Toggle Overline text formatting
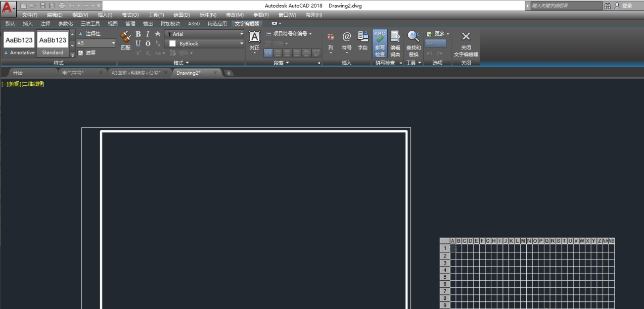The width and height of the screenshot is (644, 309). pos(148,43)
